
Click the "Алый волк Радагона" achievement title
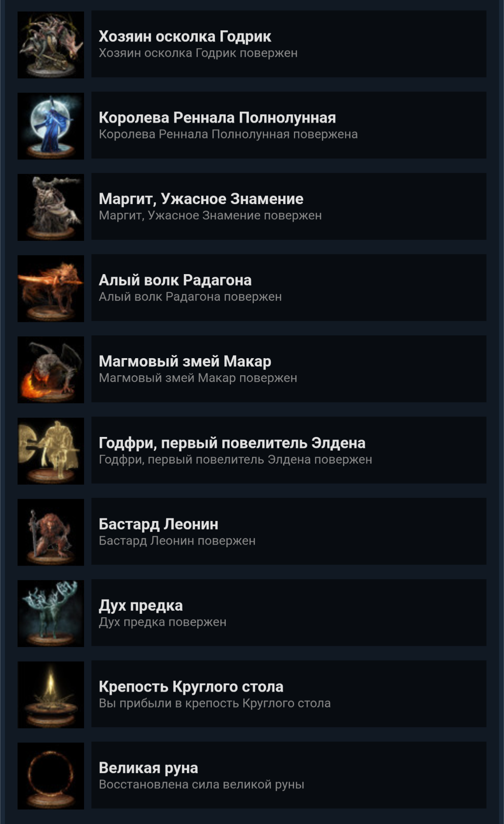click(175, 280)
